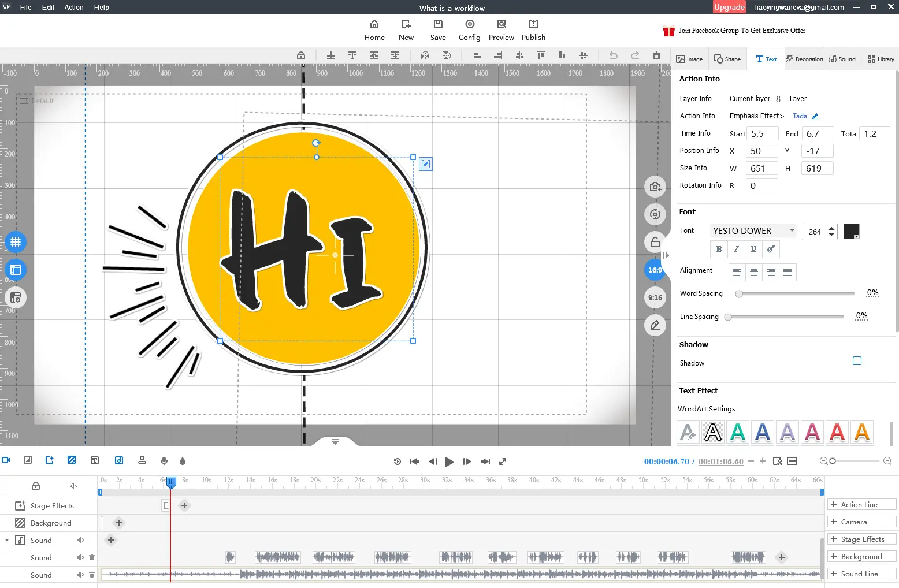Toggle the grid display button
Screen dimensions: 899x588
(x=16, y=242)
